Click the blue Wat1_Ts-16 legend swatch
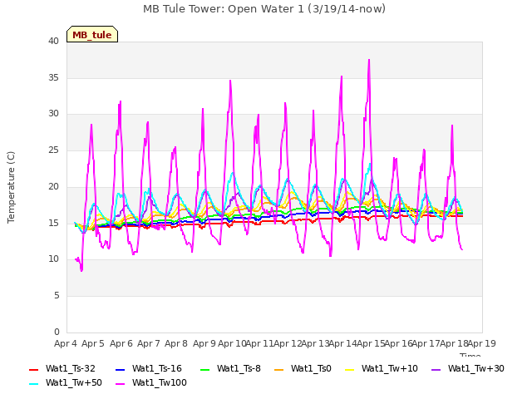 tap(120, 369)
